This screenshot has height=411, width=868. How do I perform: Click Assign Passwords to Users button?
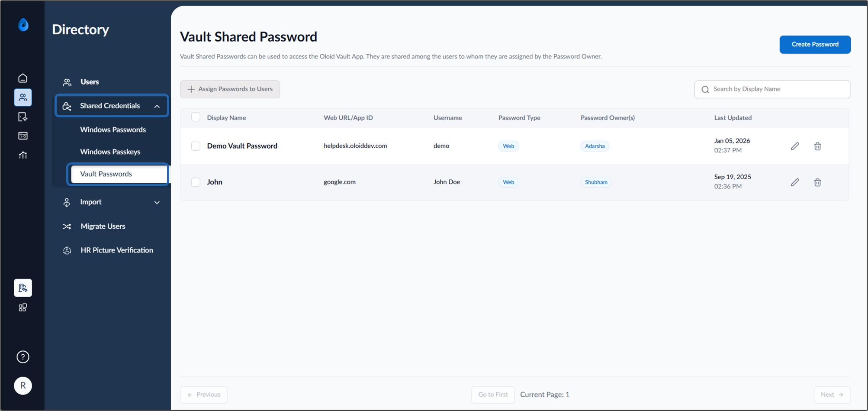coord(230,89)
